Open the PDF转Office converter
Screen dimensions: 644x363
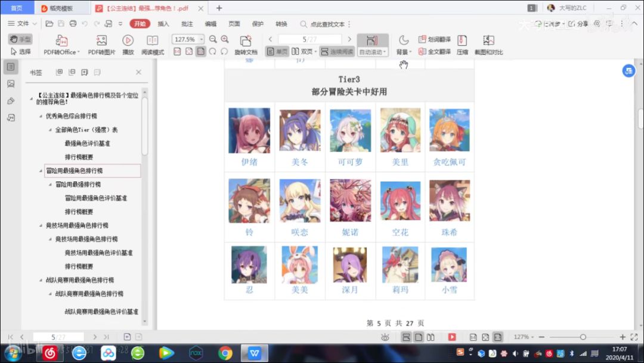click(x=61, y=45)
